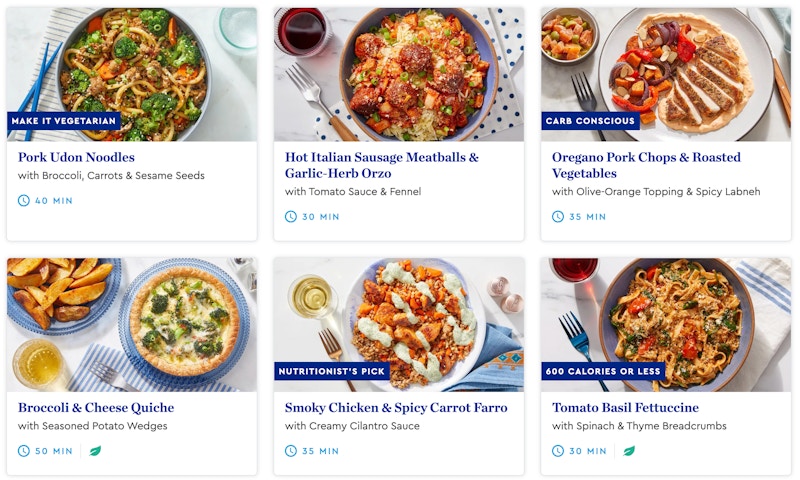Click the vegetarian leaf icon on Tomato Basil Fettuccine
Image resolution: width=800 pixels, height=480 pixels.
pos(629,451)
